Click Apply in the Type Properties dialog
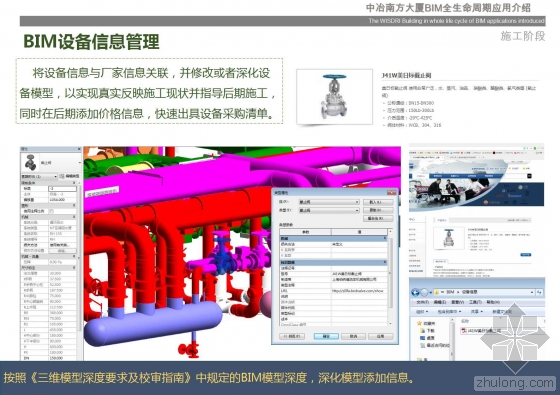The height and width of the screenshot is (395, 560). click(380, 336)
